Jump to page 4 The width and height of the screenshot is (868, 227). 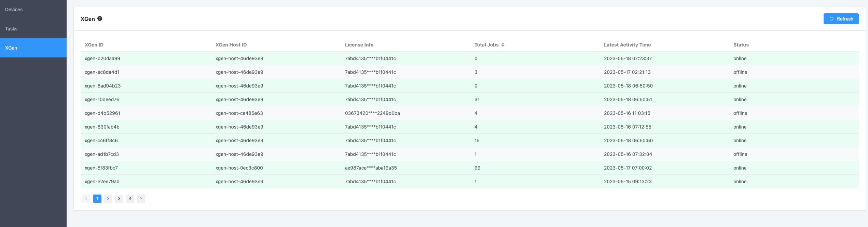click(130, 199)
